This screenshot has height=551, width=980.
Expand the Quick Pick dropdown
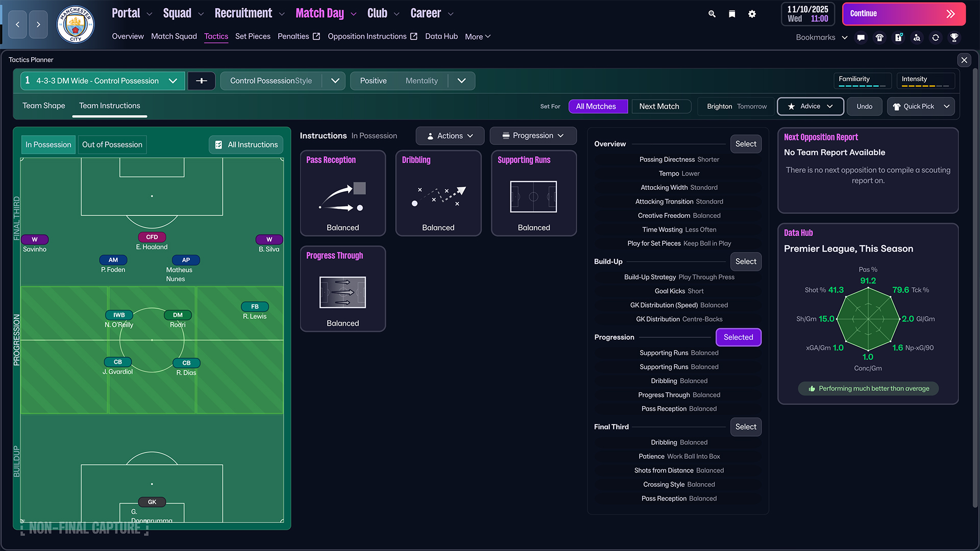tap(947, 106)
